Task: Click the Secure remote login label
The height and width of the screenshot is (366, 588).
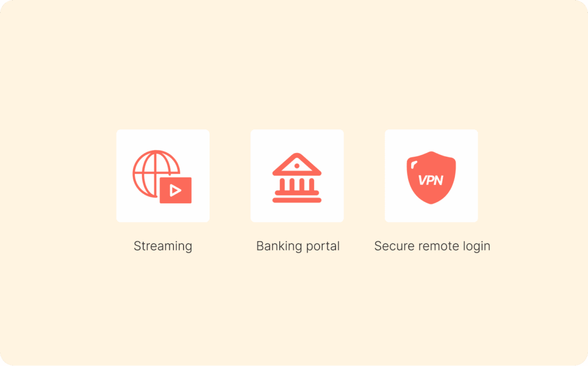Action: 432,246
